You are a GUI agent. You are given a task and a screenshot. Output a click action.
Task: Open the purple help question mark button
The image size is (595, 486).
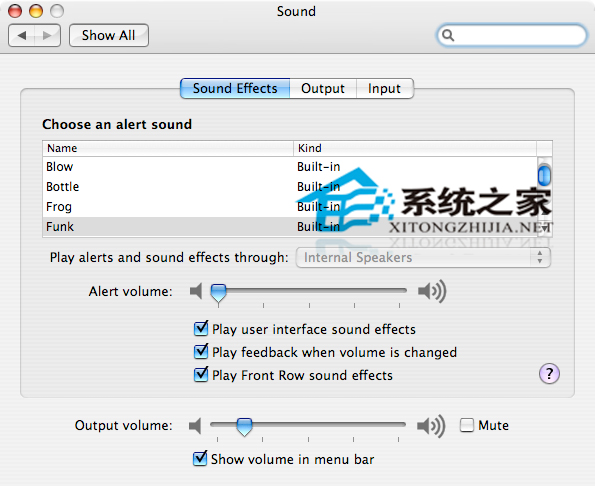tap(549, 374)
